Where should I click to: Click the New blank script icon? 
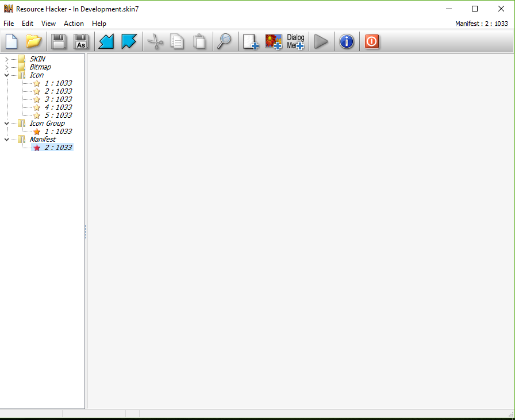(11, 41)
